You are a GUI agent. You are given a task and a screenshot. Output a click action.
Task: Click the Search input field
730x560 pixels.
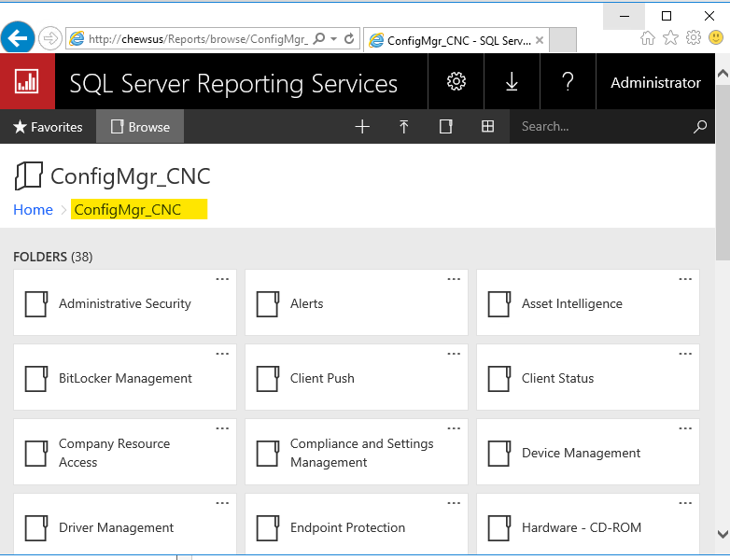pos(600,127)
